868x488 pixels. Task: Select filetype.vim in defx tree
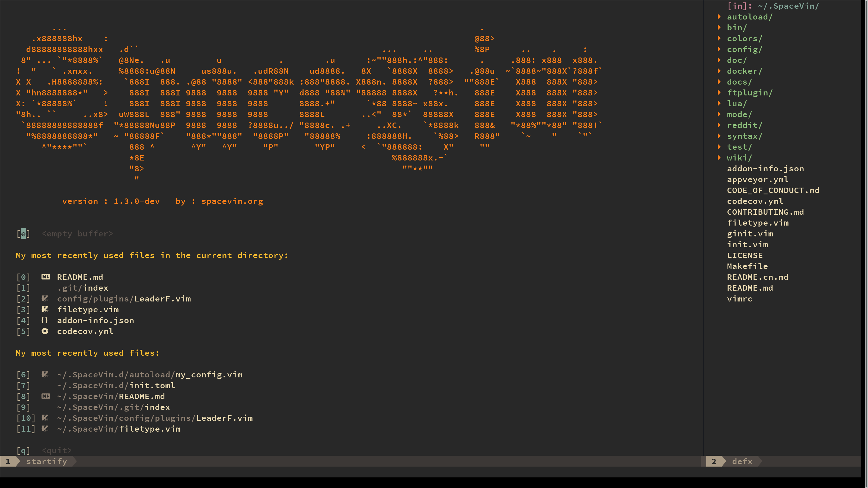(758, 223)
